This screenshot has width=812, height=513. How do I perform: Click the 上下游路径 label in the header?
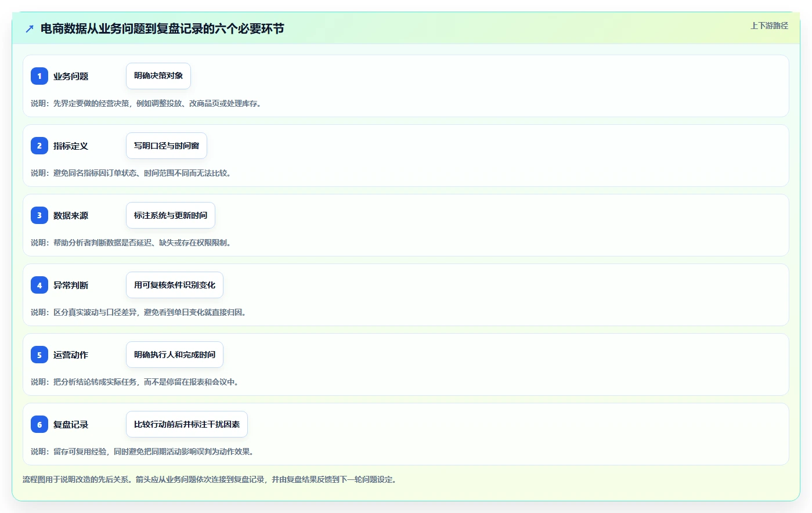click(x=769, y=26)
